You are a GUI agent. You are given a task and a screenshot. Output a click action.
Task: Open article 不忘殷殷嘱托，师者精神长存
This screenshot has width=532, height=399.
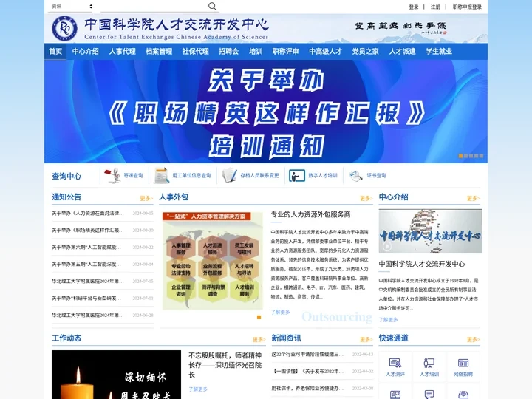click(x=225, y=365)
